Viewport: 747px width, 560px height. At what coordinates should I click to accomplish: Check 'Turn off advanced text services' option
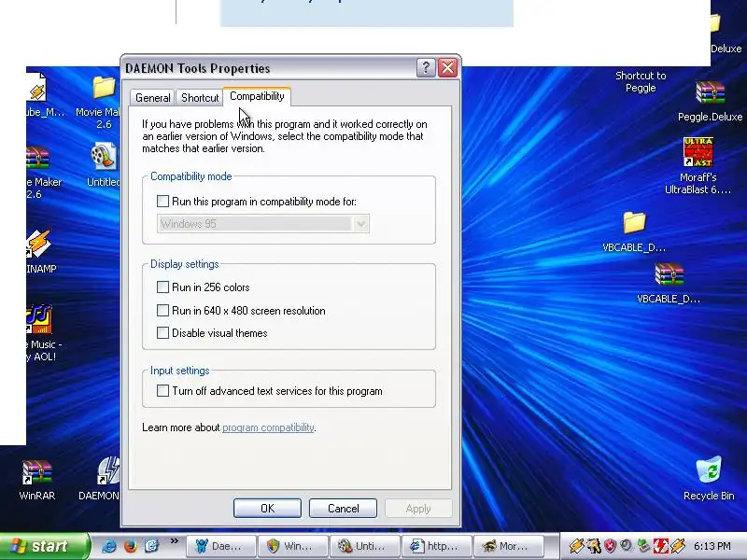(162, 391)
